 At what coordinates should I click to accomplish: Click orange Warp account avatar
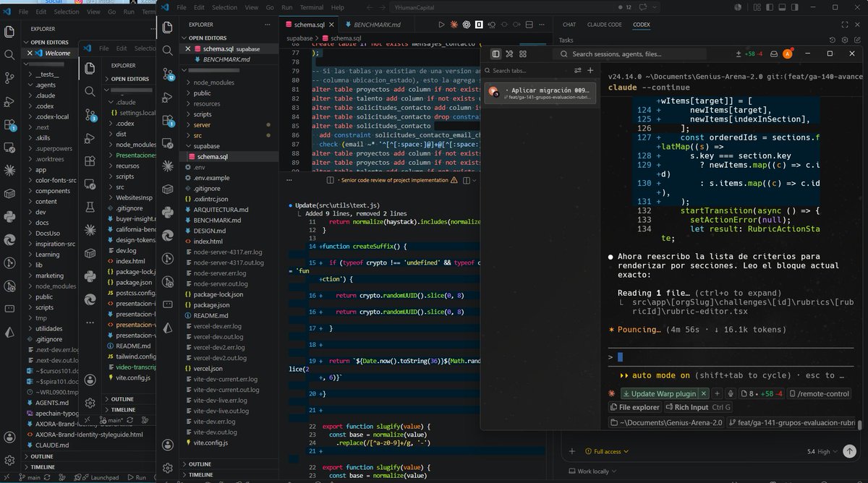[x=788, y=54]
